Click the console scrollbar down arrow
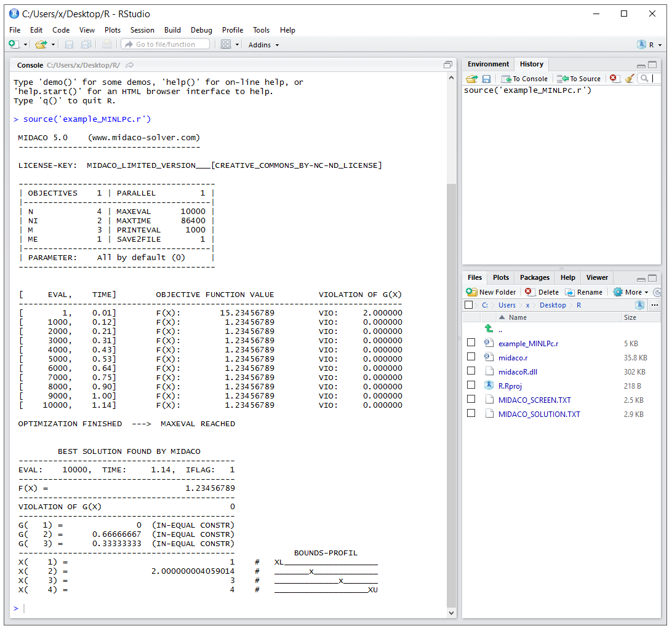This screenshot has width=672, height=631. [x=451, y=613]
